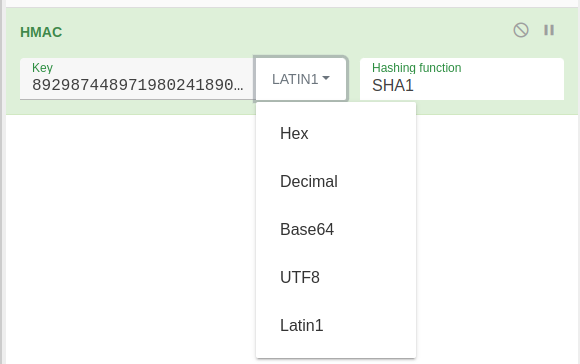Disable the HMAC operation
580x364 pixels.
coord(521,30)
